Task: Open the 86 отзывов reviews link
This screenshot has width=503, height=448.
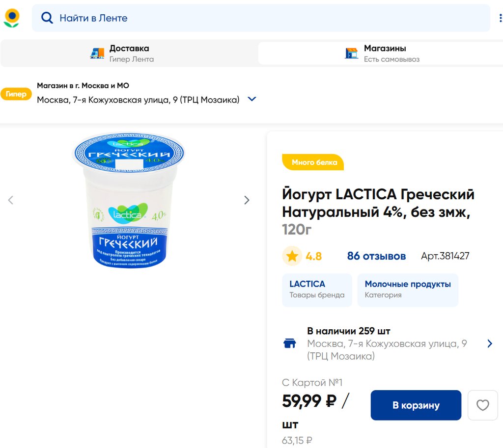Action: click(x=376, y=256)
